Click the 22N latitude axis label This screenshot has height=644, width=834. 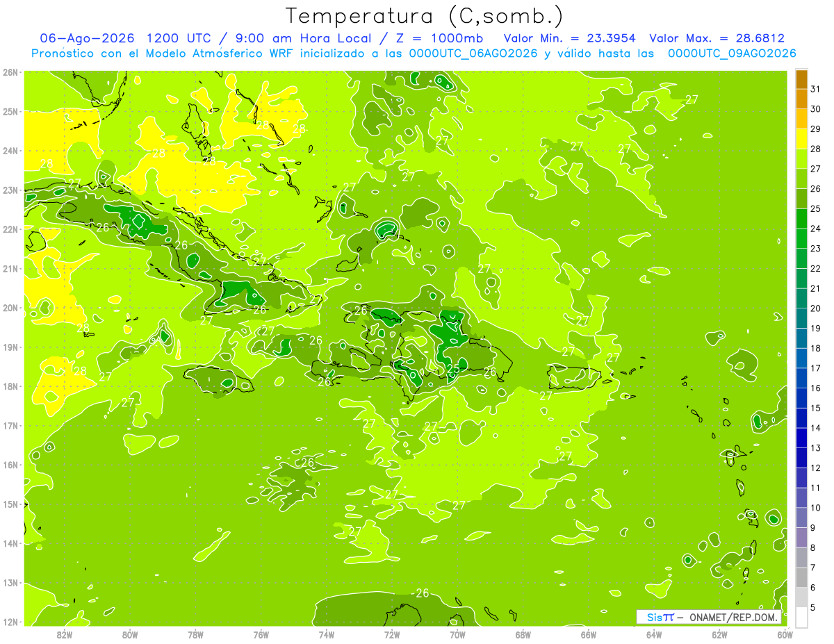[x=10, y=229]
